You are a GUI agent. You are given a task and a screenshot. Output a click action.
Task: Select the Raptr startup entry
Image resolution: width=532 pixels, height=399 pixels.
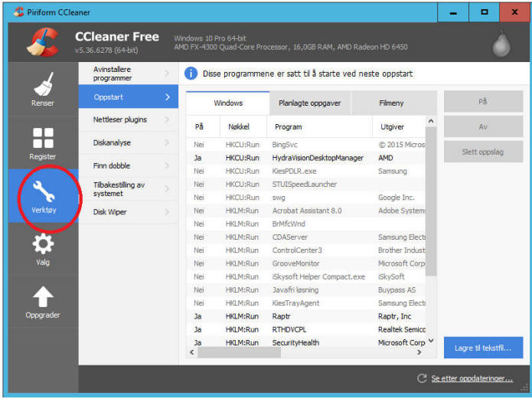click(306, 316)
